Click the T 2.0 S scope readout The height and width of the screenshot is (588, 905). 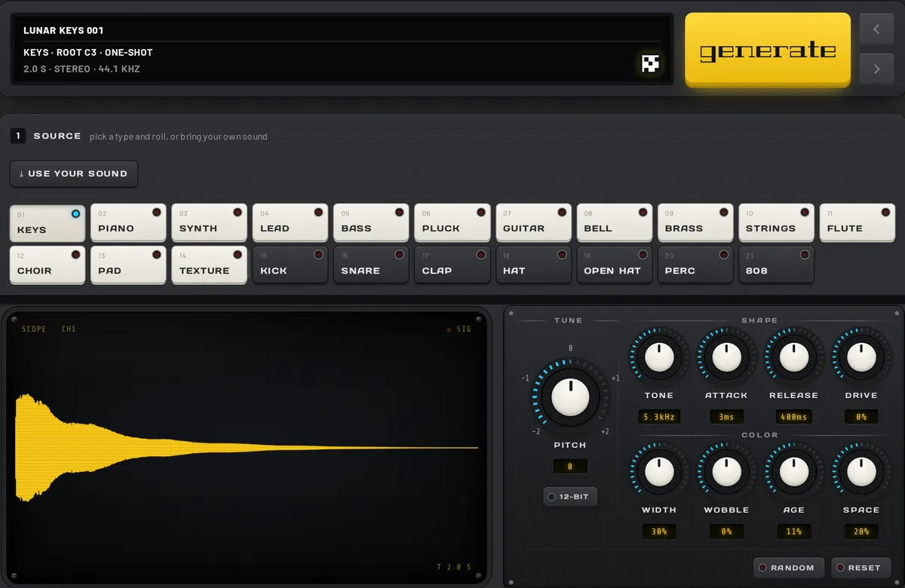tap(454, 567)
